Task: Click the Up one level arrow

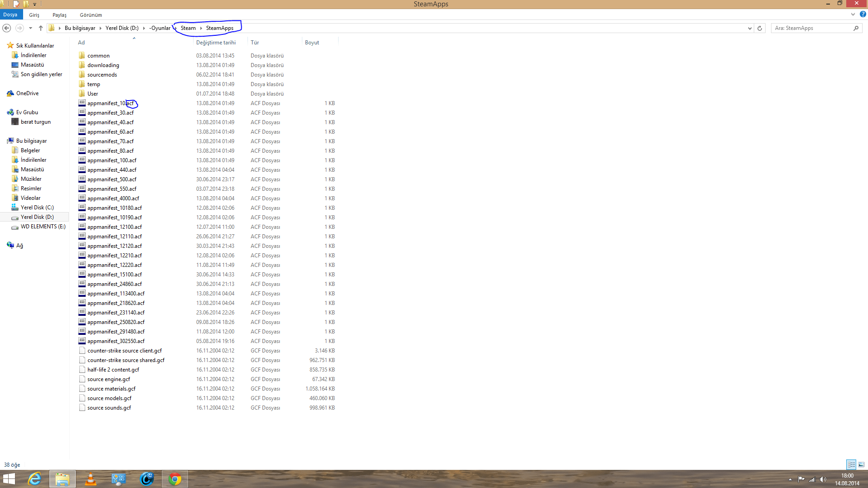Action: (x=41, y=28)
